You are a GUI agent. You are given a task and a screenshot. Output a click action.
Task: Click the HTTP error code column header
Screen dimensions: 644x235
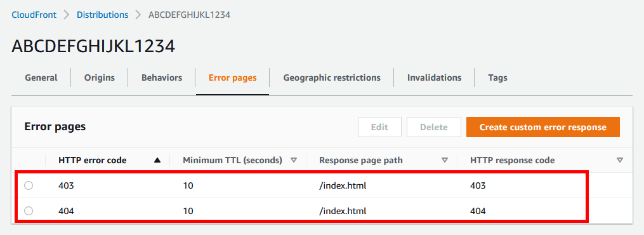(x=93, y=161)
